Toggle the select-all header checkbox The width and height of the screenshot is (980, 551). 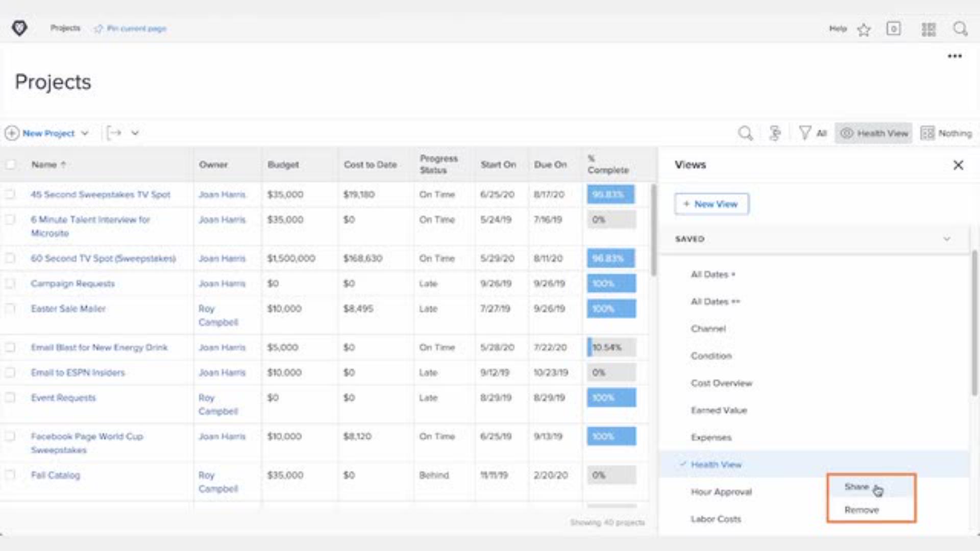[10, 164]
